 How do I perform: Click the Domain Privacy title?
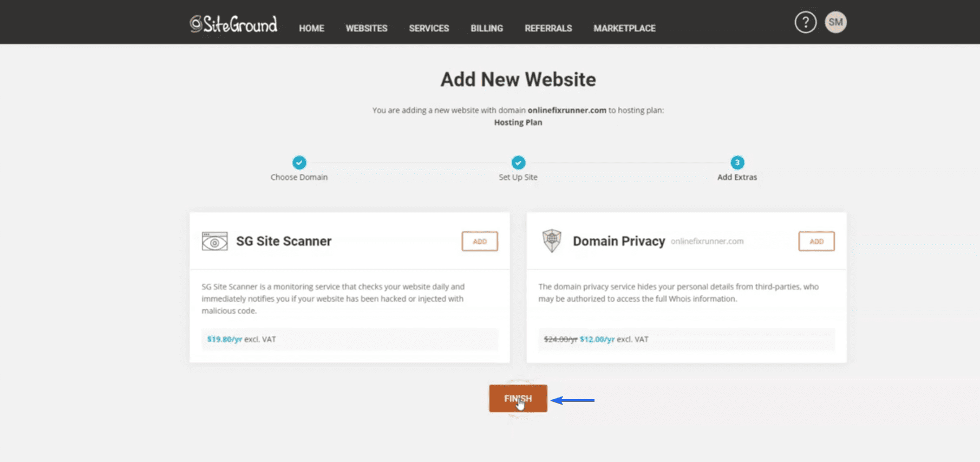click(619, 241)
